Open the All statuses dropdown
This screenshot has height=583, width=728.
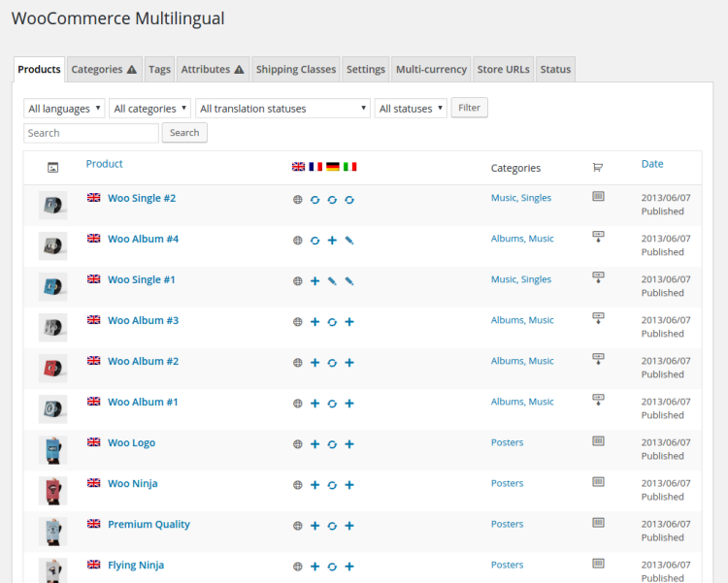411,109
